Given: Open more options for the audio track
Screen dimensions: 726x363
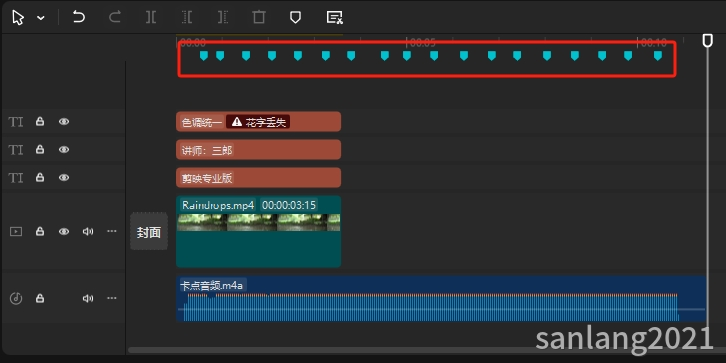Looking at the screenshot, I should coord(112,298).
